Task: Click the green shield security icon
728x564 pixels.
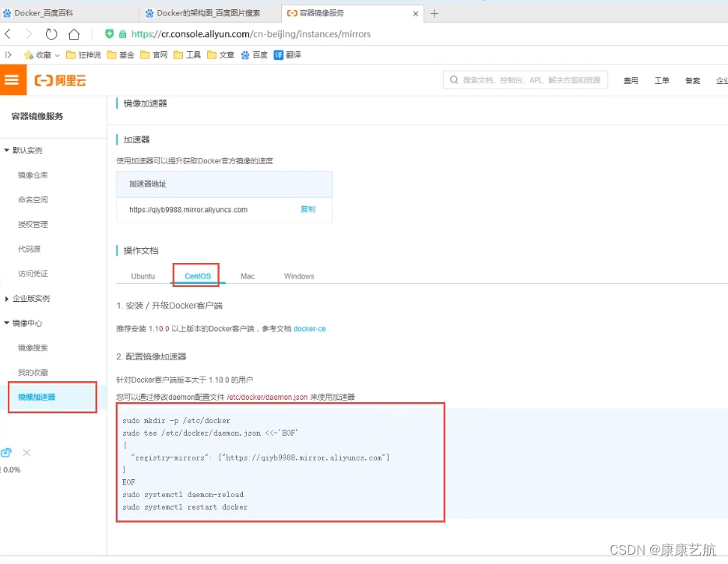Action: [109, 33]
